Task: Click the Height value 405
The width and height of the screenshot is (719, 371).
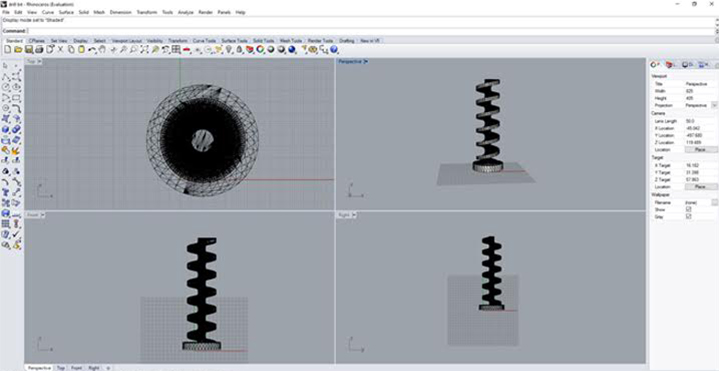Action: pos(689,98)
